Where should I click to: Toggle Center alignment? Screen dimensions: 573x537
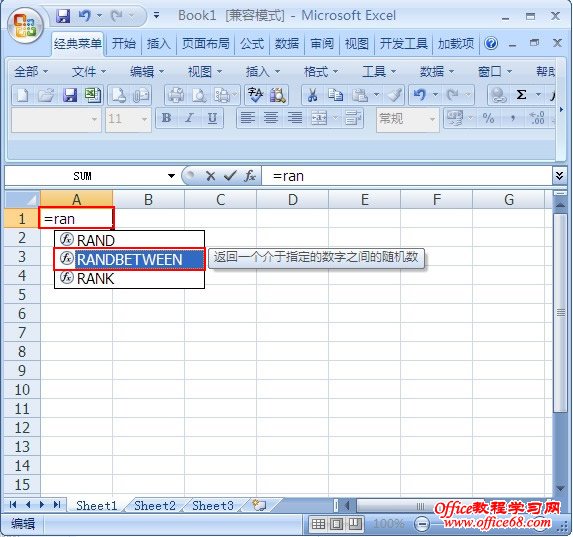(x=271, y=118)
